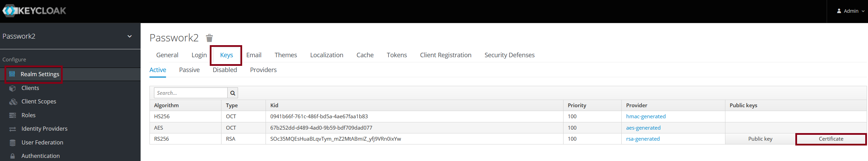Click the Certificate button for RS256
The width and height of the screenshot is (868, 161).
(x=830, y=139)
